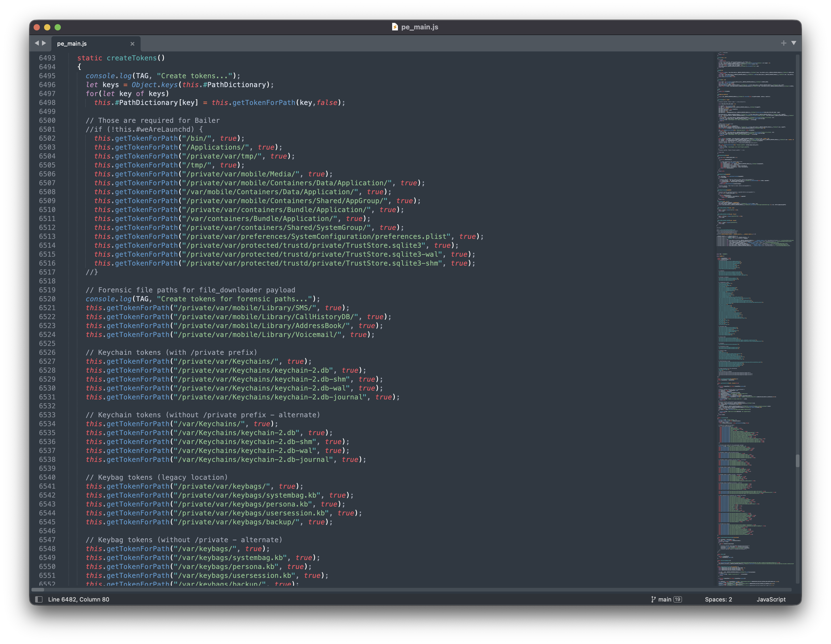This screenshot has width=831, height=644.
Task: Click the pe_main.js file icon in title bar
Action: coord(395,27)
